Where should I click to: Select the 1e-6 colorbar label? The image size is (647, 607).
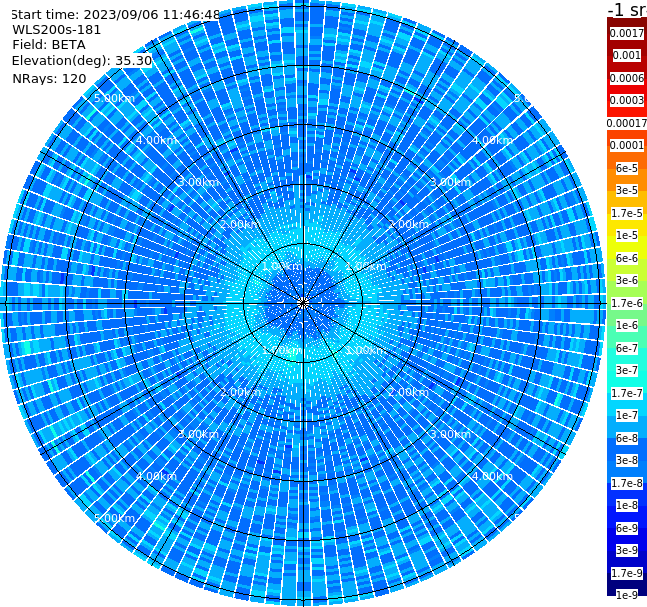[627, 325]
